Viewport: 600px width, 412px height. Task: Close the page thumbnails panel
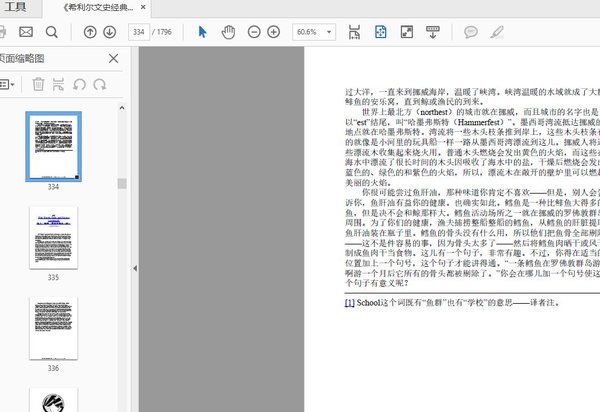click(112, 59)
